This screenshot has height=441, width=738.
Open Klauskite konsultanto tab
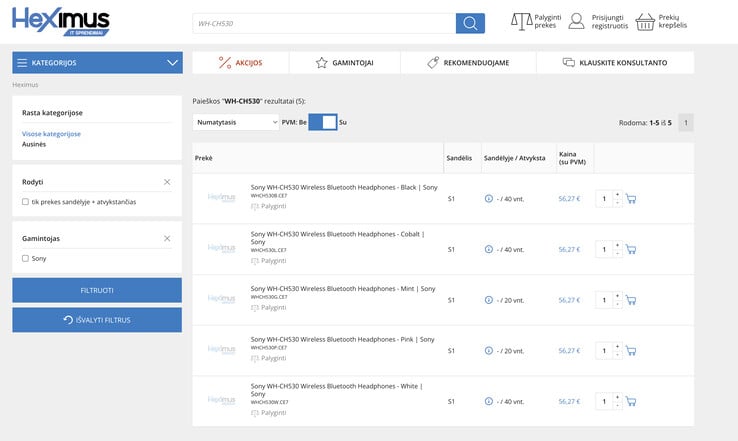615,63
